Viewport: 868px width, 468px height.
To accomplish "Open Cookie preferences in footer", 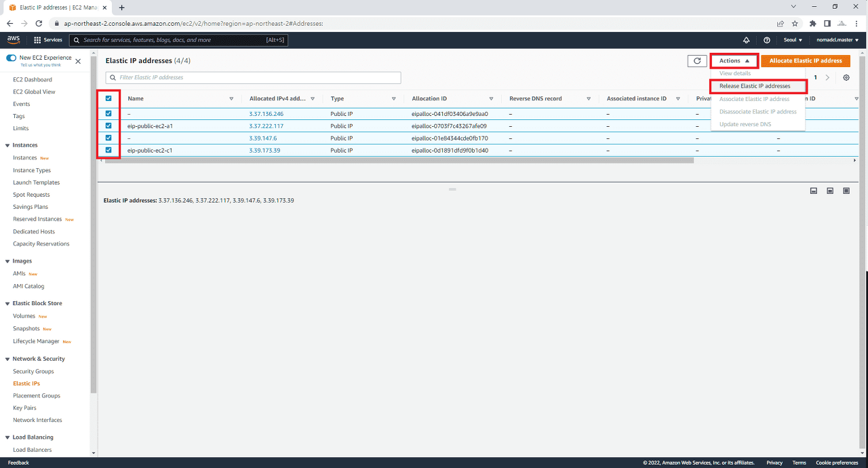I will pos(837,463).
